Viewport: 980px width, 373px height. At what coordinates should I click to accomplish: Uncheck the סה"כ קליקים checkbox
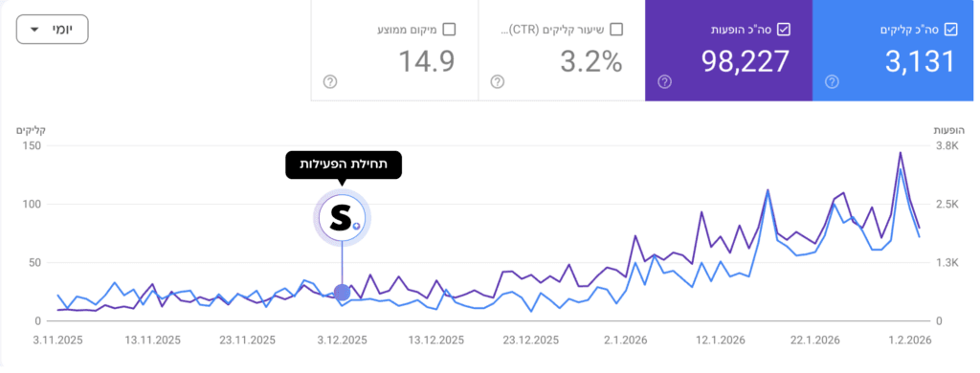tap(950, 30)
